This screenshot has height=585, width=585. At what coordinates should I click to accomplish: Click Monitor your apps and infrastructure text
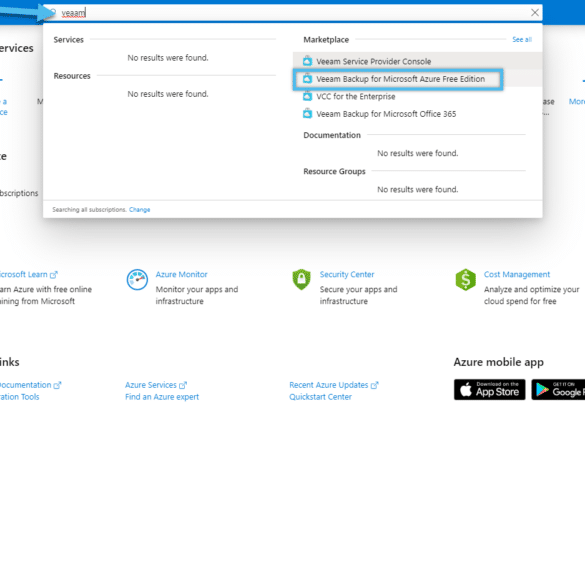click(x=197, y=295)
